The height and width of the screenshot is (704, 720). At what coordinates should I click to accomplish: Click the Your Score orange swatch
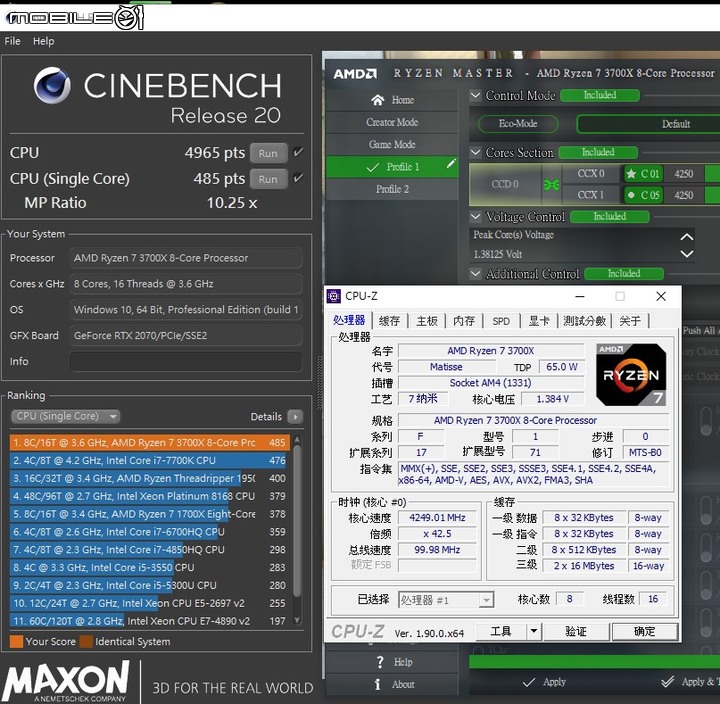pos(17,642)
